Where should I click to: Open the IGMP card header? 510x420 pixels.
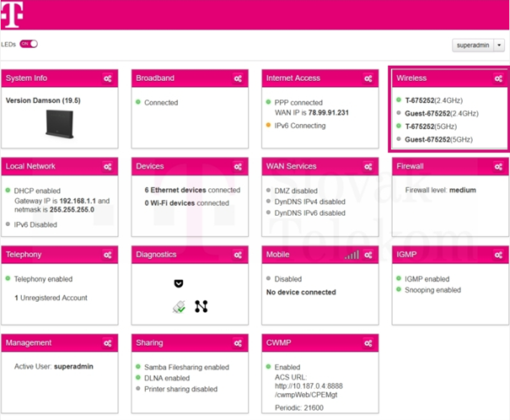click(x=450, y=255)
